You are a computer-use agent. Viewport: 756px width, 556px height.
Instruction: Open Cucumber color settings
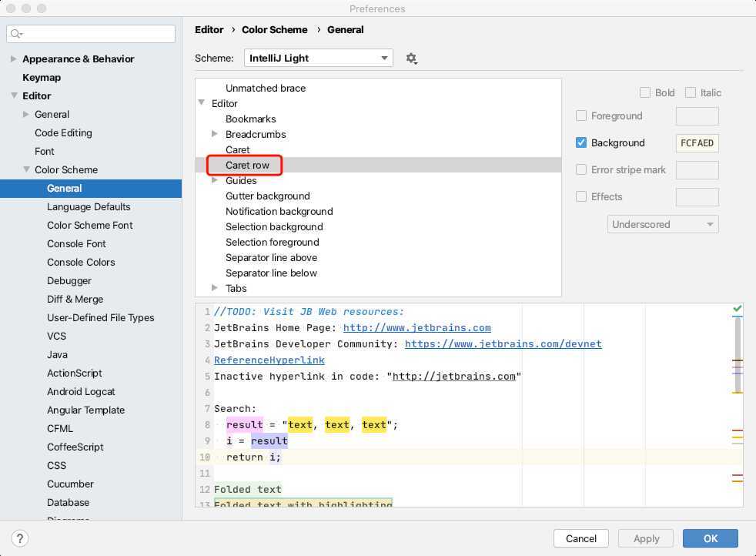(x=70, y=484)
